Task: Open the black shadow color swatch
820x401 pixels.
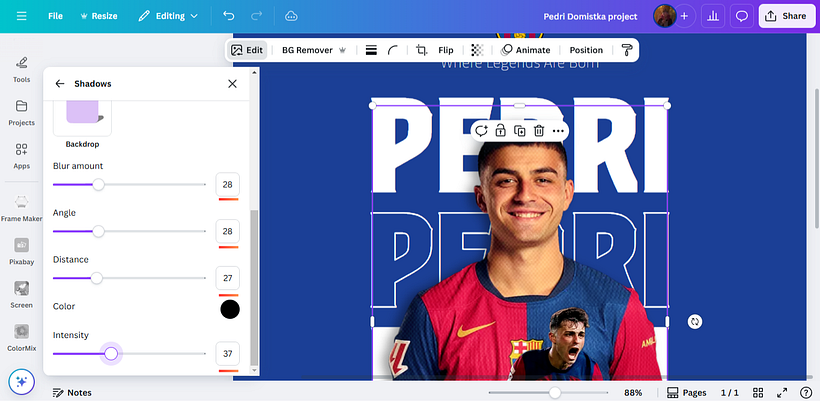Action: [230, 309]
